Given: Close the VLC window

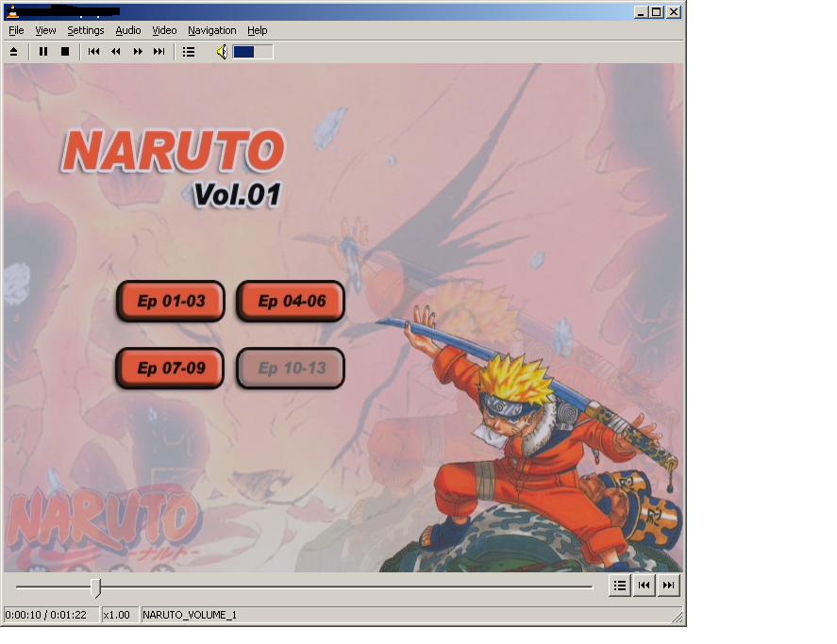Looking at the screenshot, I should (x=674, y=11).
